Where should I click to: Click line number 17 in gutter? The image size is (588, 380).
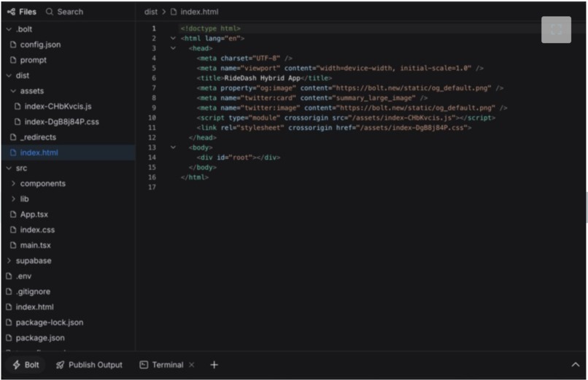[152, 187]
